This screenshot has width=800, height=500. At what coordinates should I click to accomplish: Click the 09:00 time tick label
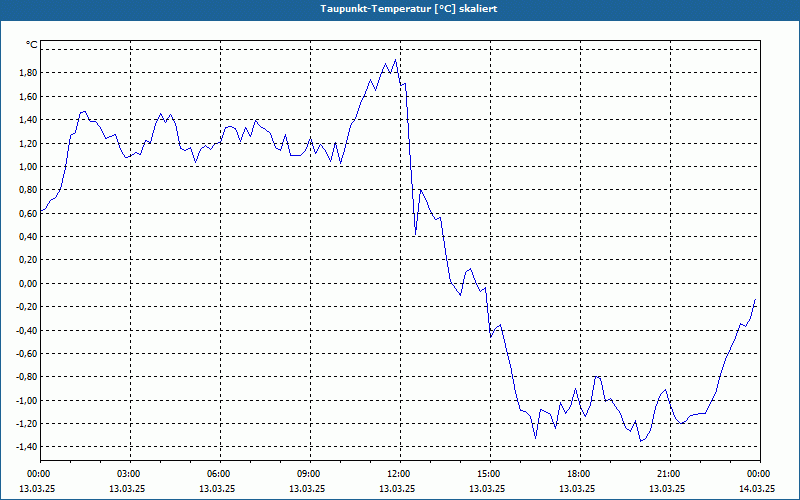pyautogui.click(x=310, y=474)
